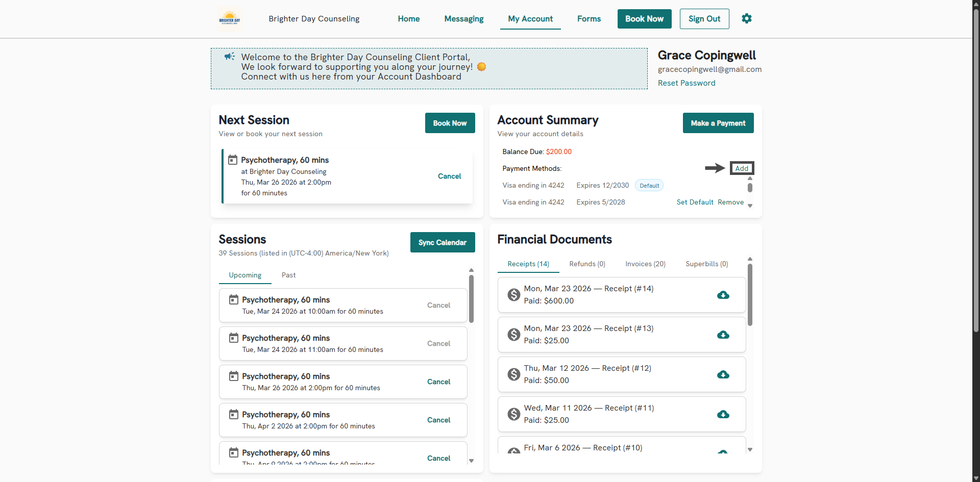Switch to the Past sessions tab
This screenshot has width=980, height=482.
tap(288, 275)
